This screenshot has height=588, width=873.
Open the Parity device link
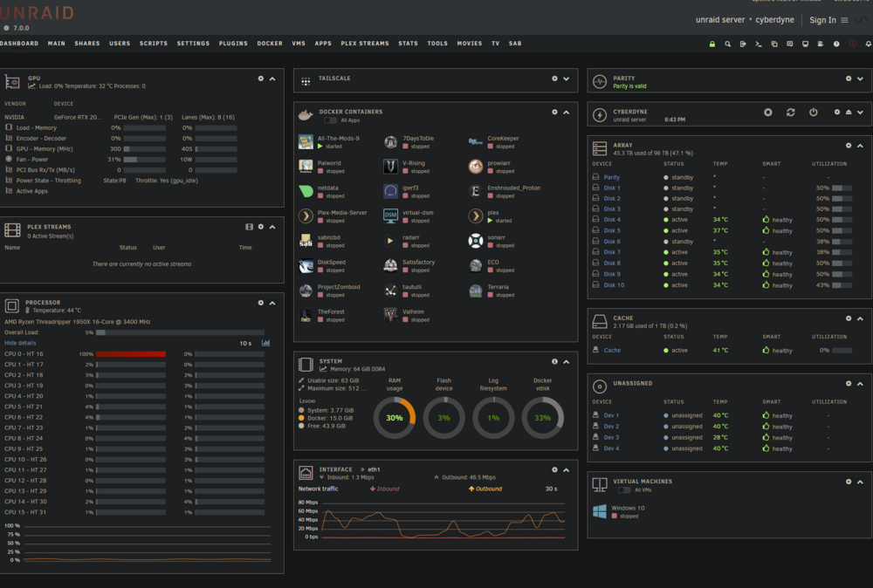click(x=612, y=177)
